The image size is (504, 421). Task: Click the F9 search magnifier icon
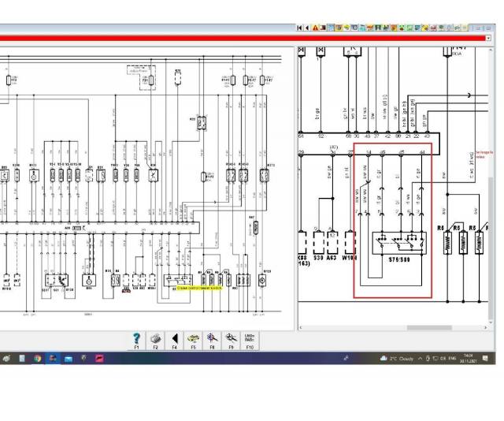[232, 338]
